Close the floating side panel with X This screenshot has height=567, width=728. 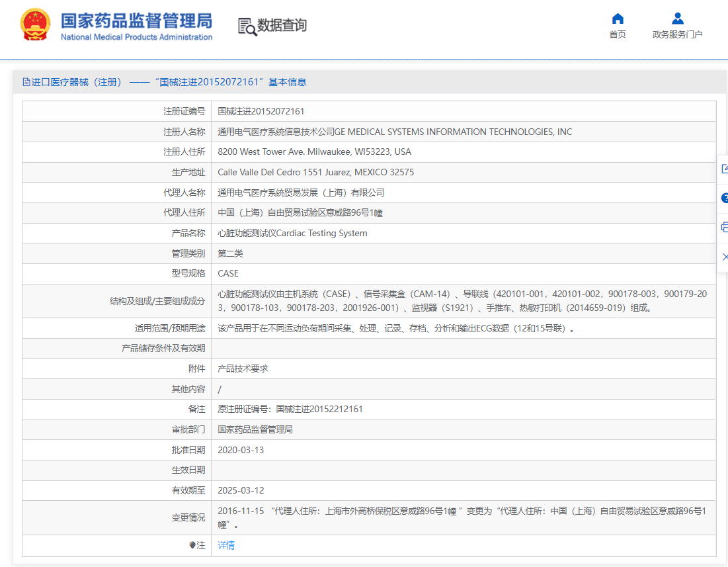[x=725, y=257]
